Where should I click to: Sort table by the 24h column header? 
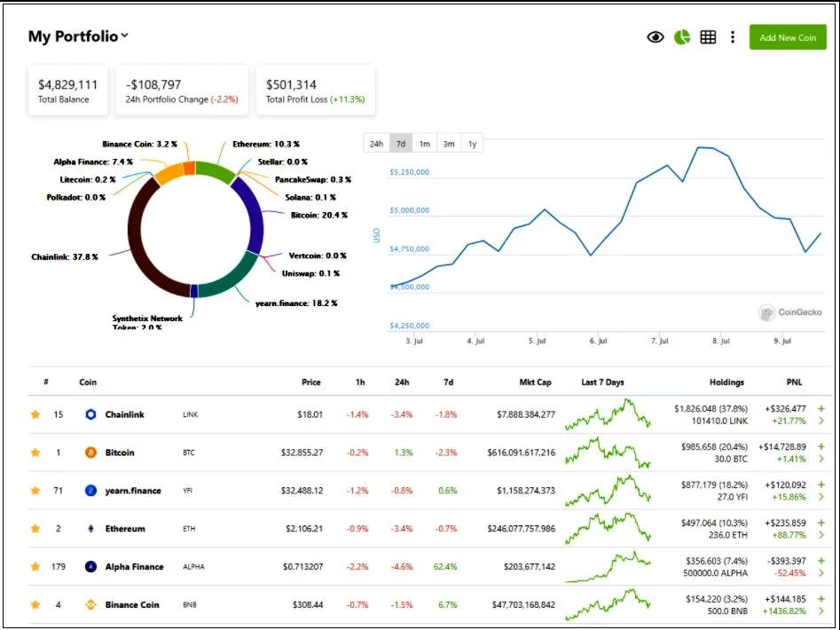point(402,382)
